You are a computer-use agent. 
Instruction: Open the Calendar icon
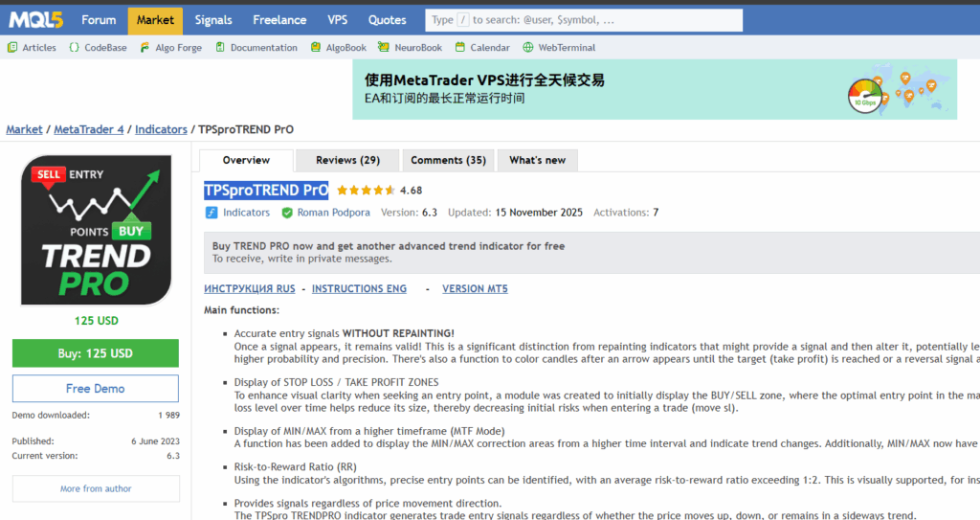(460, 47)
